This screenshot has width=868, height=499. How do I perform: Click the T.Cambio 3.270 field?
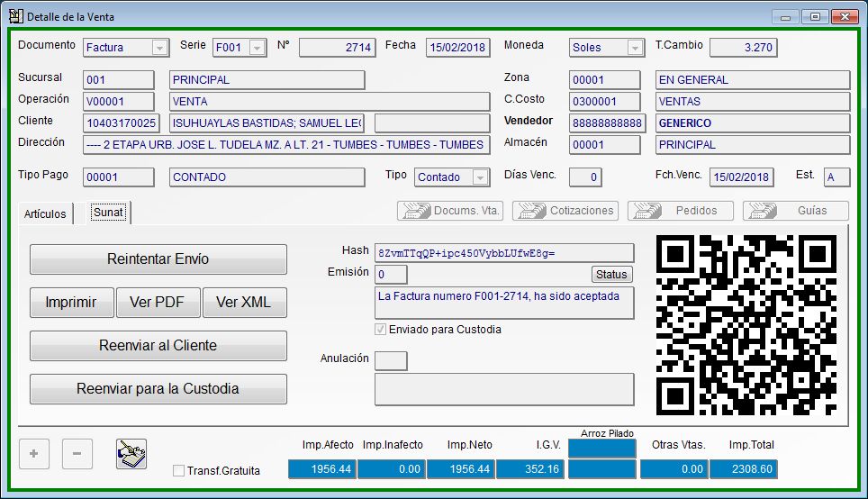[x=744, y=48]
